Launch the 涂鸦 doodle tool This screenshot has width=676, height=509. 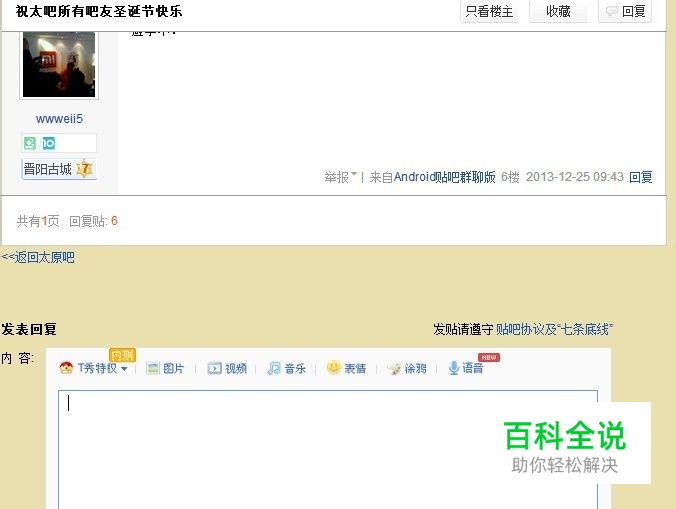click(x=394, y=368)
